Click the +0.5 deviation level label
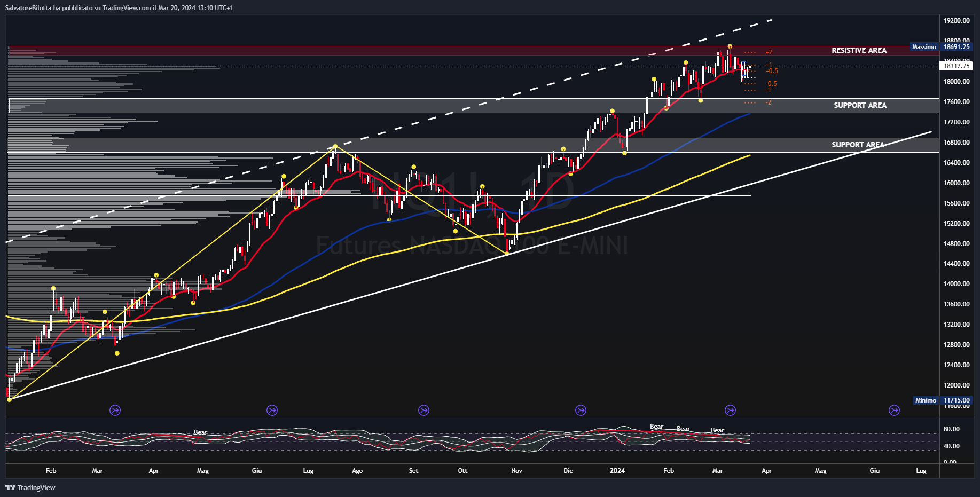The image size is (980, 497). [x=771, y=71]
